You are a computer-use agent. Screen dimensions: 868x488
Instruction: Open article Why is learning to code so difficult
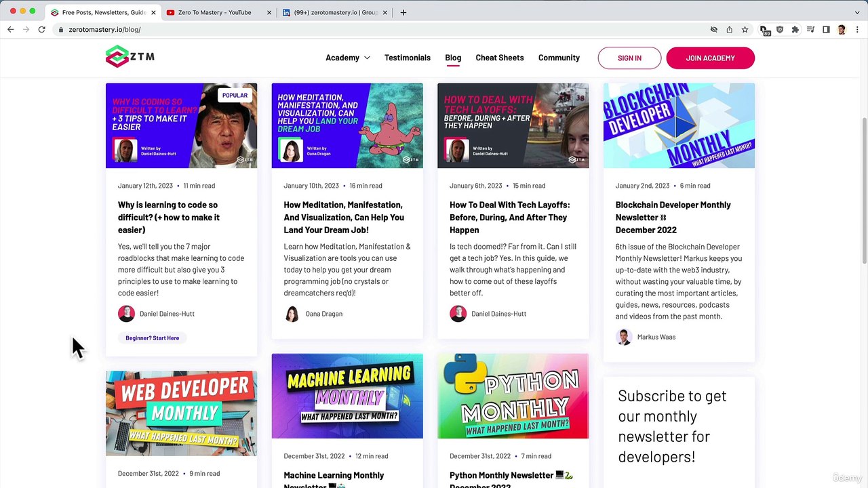(x=169, y=217)
